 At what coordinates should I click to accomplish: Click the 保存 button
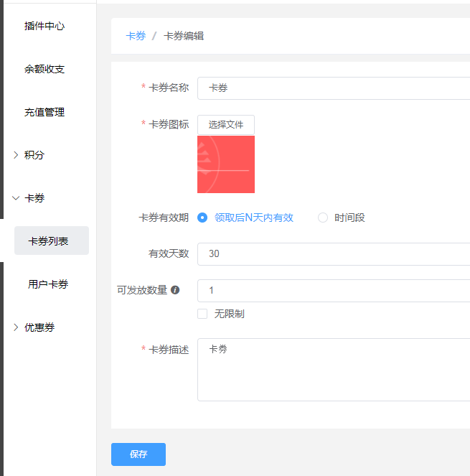click(138, 454)
